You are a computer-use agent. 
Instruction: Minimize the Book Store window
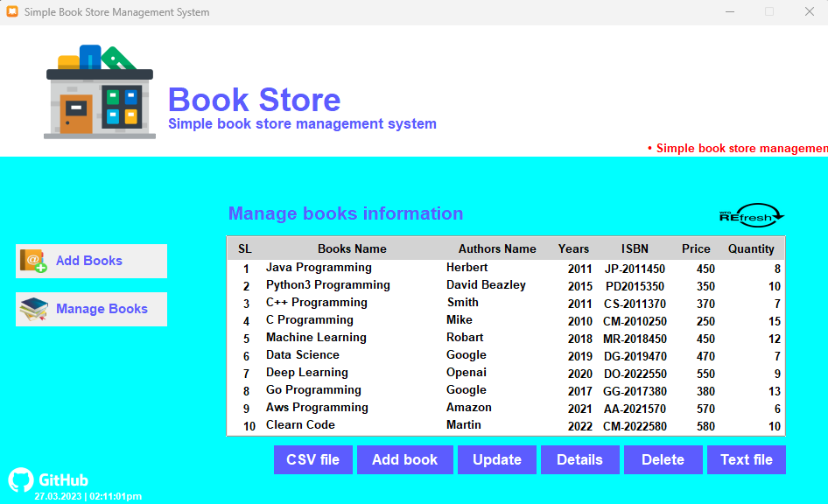click(730, 11)
